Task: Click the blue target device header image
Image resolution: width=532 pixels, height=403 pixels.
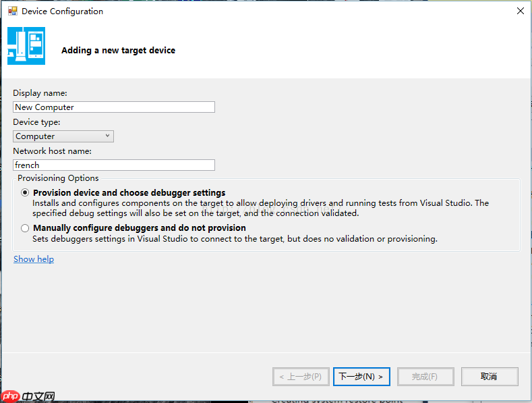Action: [26, 46]
